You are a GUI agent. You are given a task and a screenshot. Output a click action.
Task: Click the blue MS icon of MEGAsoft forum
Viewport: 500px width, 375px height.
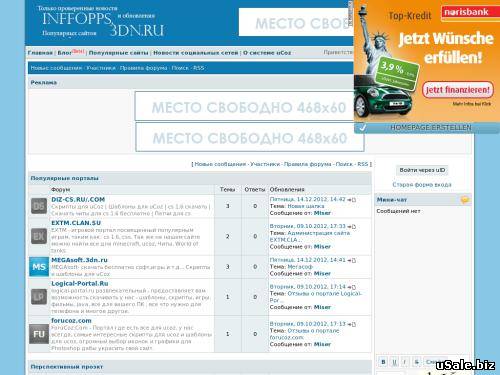tap(39, 267)
